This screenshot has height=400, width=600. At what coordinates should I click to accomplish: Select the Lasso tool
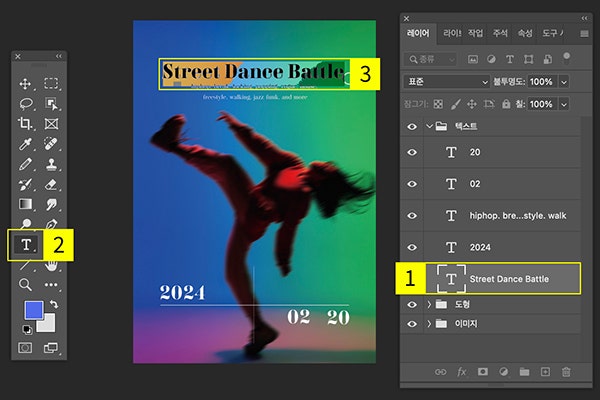[x=26, y=104]
